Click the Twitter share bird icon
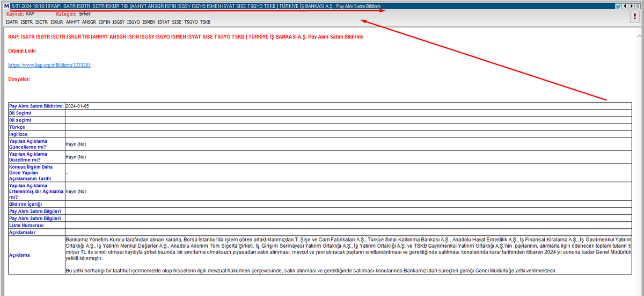This screenshot has height=296, width=644. pyautogui.click(x=618, y=6)
